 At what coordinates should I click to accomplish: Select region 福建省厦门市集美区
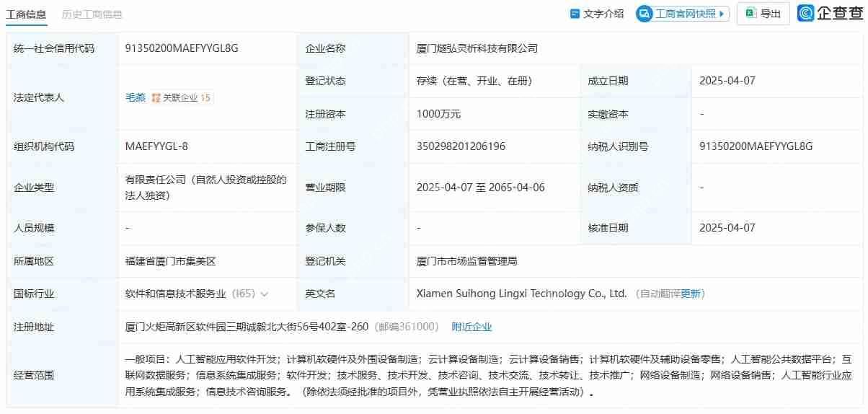point(171,261)
